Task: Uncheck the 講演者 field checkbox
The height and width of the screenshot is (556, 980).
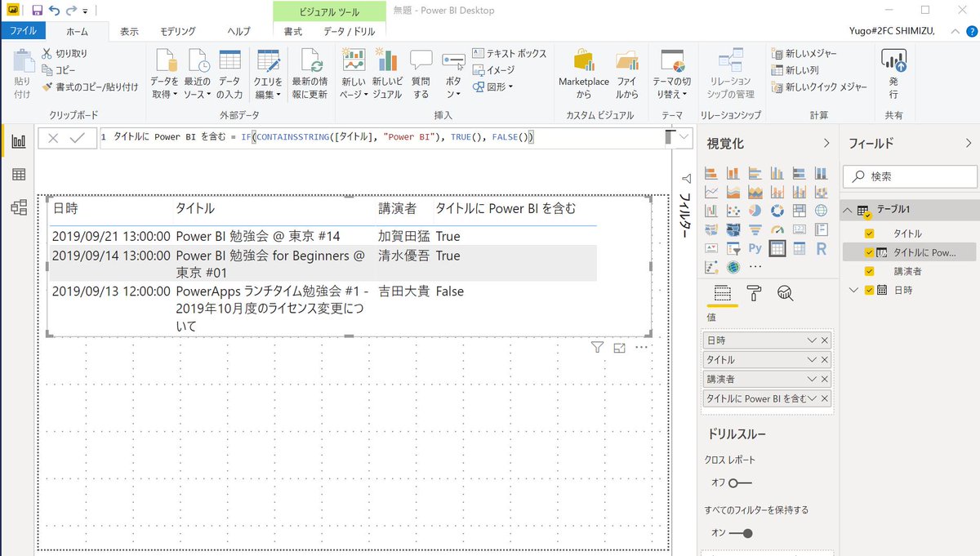Action: click(869, 271)
